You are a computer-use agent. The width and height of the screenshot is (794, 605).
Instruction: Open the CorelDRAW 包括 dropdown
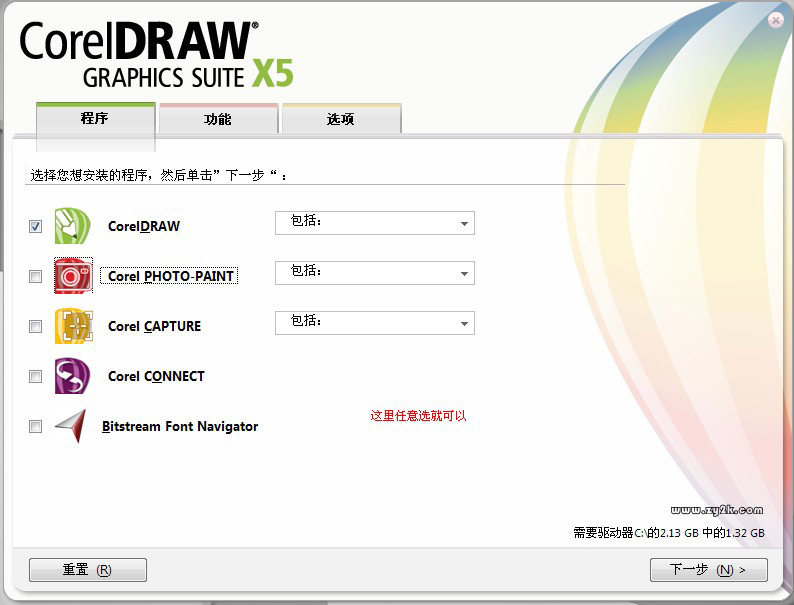(x=375, y=223)
